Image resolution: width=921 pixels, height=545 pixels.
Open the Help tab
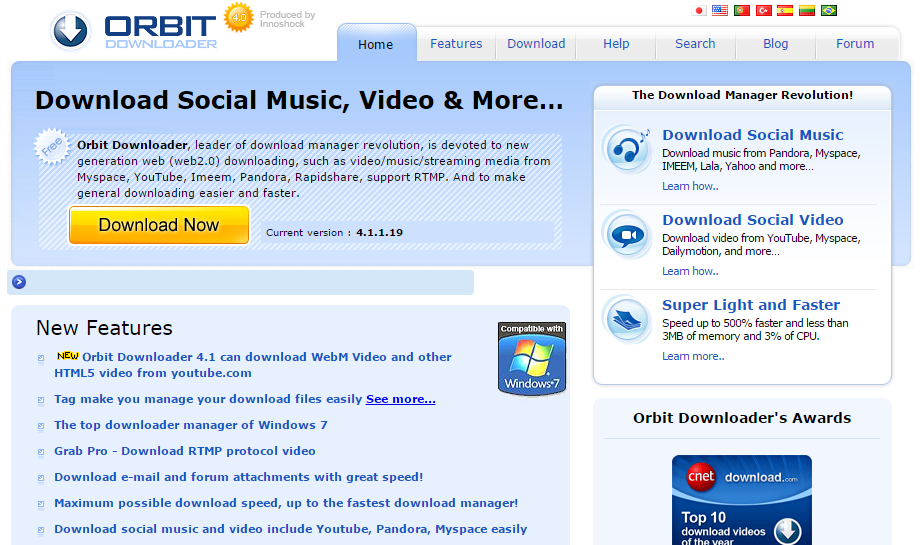616,43
